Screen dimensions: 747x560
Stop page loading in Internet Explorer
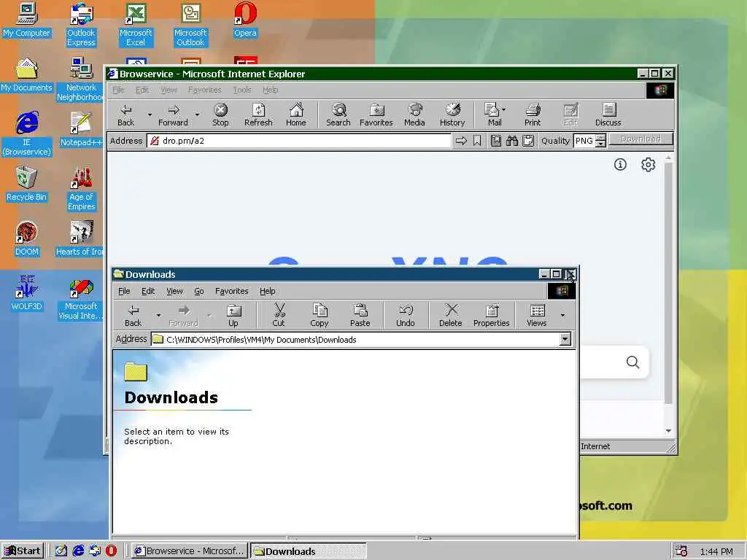(220, 115)
